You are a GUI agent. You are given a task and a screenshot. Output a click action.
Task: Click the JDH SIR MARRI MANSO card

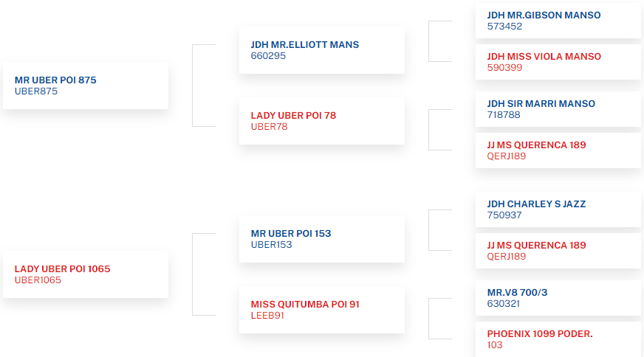click(558, 109)
